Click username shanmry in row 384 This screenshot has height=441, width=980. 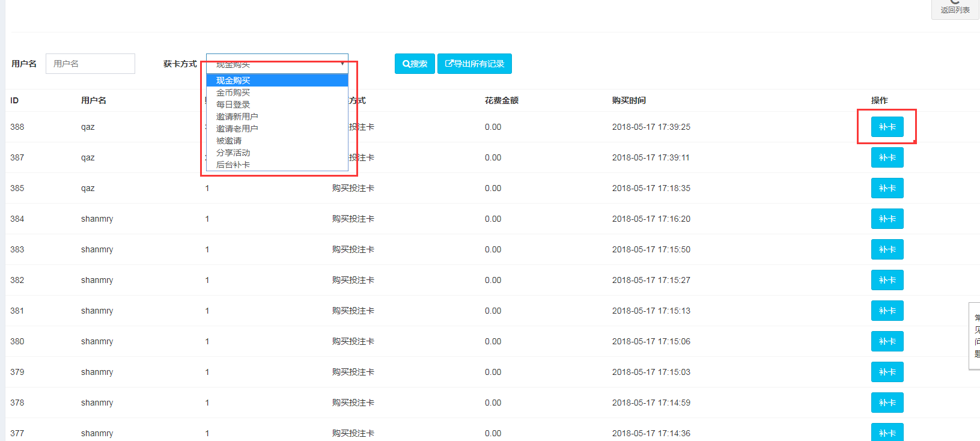pyautogui.click(x=97, y=219)
